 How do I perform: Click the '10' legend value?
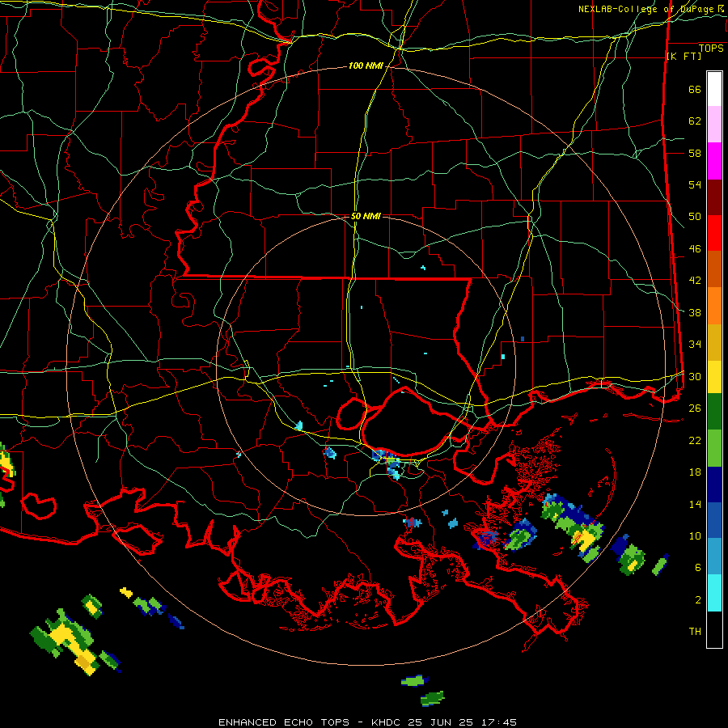pos(695,535)
